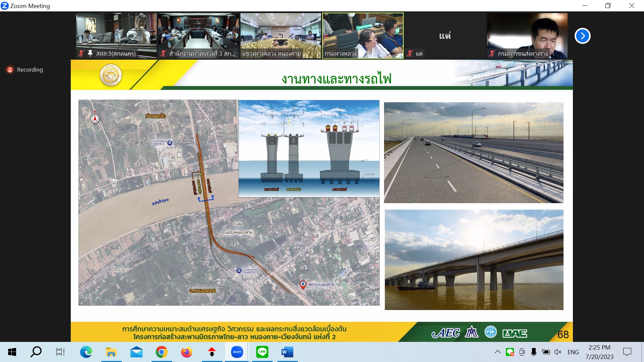Open Microsoft Word from taskbar
This screenshot has width=644, height=362.
pos(287,352)
